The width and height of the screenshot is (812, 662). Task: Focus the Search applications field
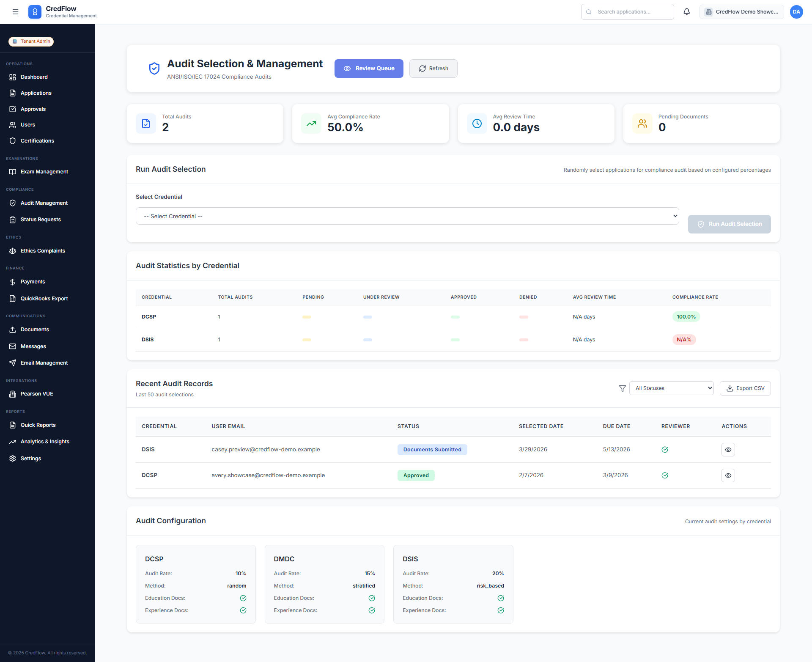(x=627, y=12)
